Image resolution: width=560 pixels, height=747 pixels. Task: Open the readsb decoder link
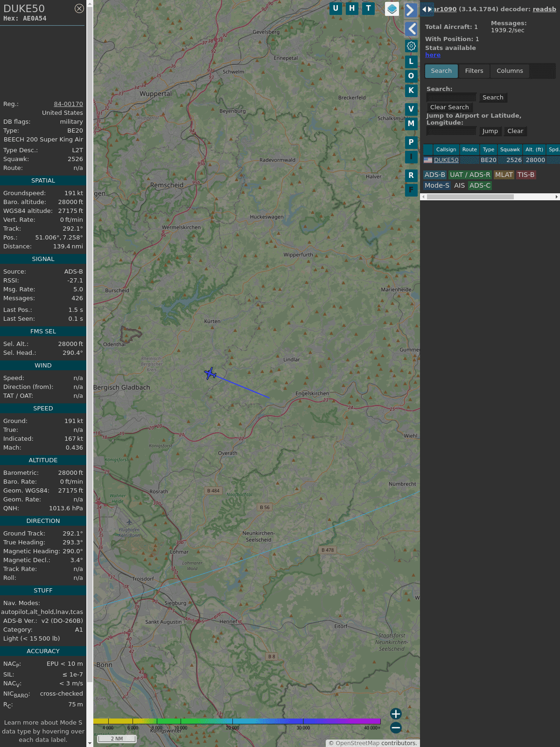point(544,9)
